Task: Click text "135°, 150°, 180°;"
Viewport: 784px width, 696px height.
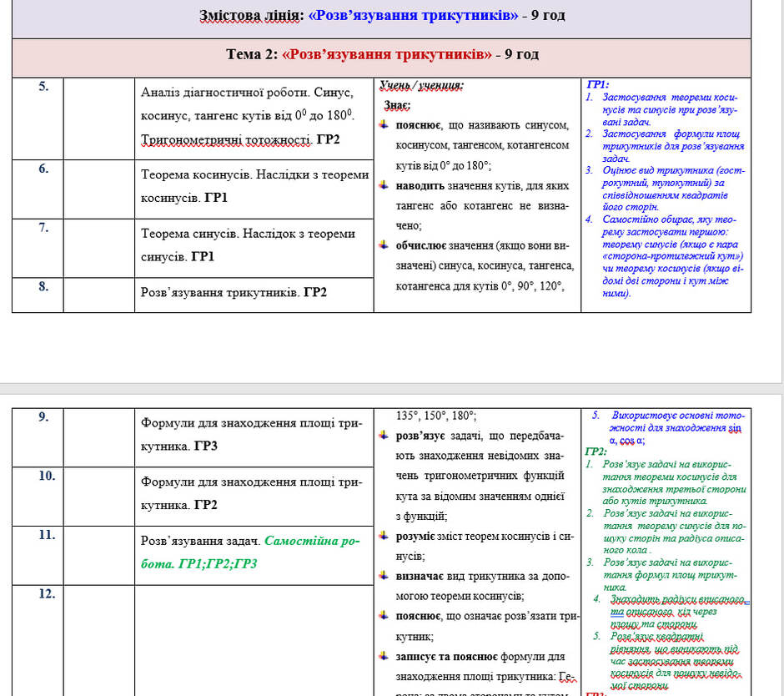Action: tap(436, 416)
